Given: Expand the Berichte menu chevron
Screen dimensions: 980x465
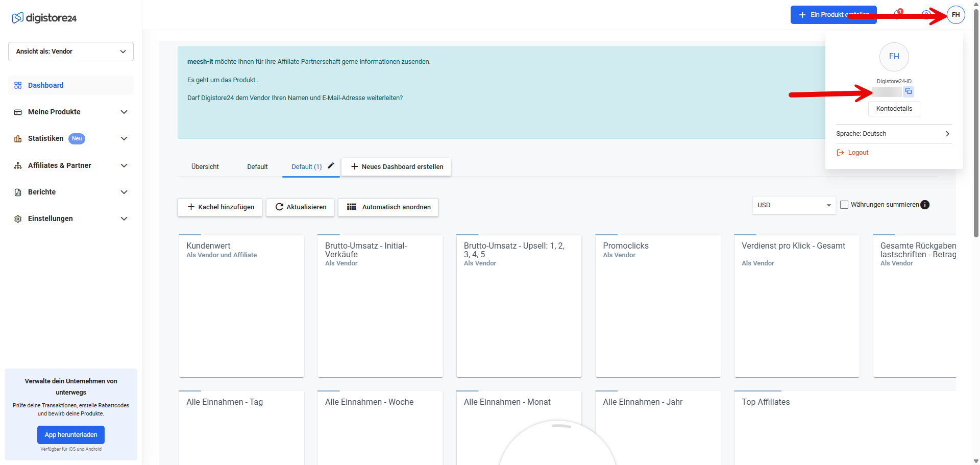Looking at the screenshot, I should [124, 192].
